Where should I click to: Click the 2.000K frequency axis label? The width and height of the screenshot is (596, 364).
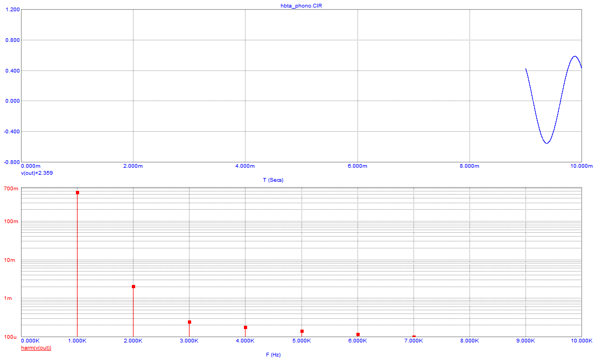pos(133,341)
